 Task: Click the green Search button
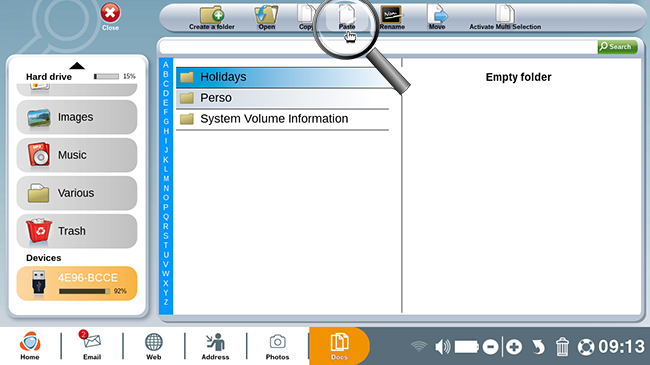point(617,47)
